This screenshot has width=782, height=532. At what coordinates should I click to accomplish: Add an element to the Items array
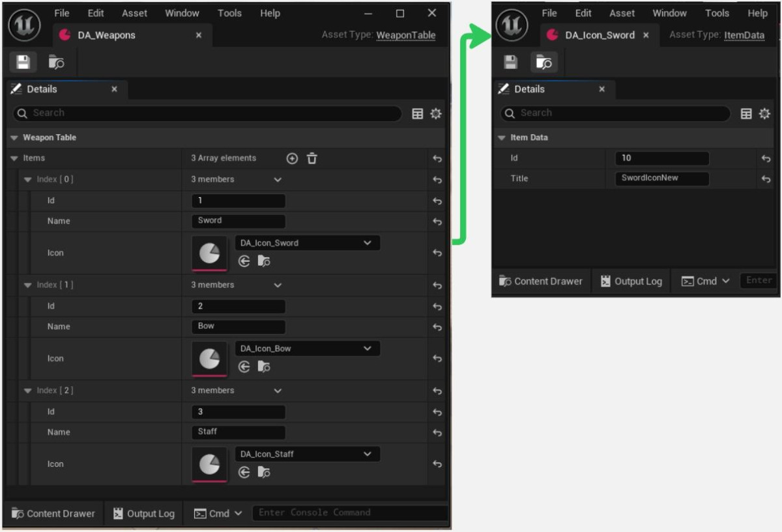click(x=292, y=158)
